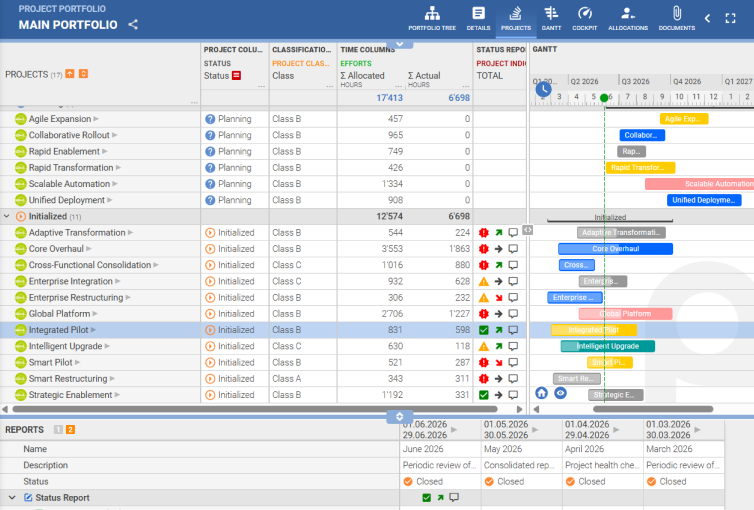Image resolution: width=754 pixels, height=510 pixels.
Task: Toggle the fullscreen icon in the header
Action: tap(730, 19)
